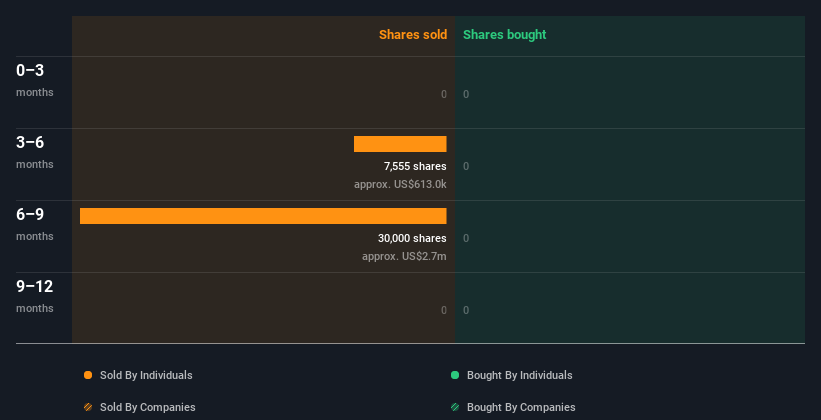Viewport: 821px width, 420px height.
Task: Click the long orange bar for 6–9 months
Action: (263, 216)
